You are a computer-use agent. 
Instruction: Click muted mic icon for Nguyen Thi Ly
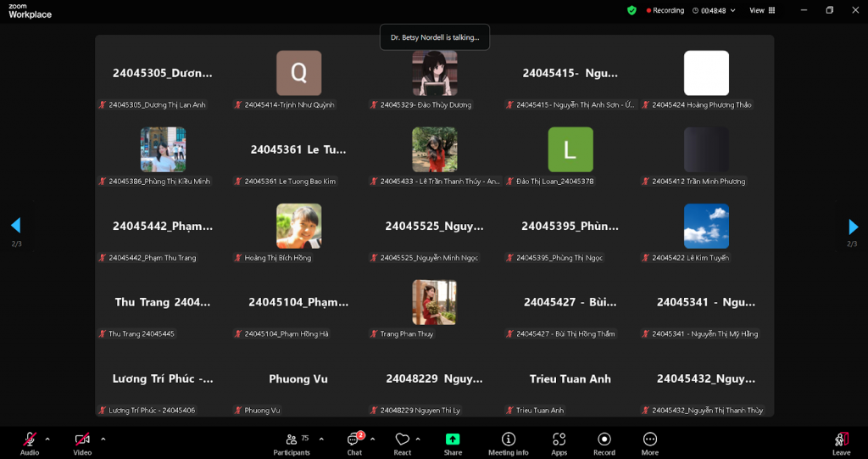point(374,411)
